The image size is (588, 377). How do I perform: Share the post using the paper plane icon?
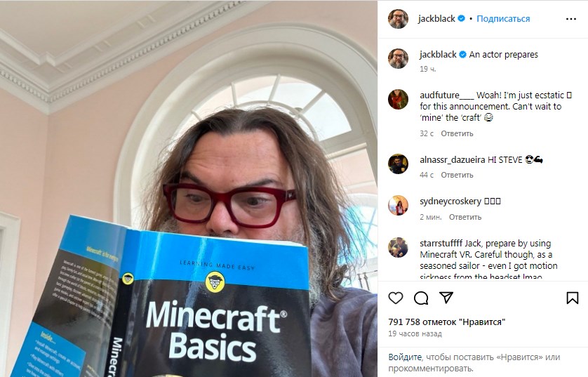click(x=446, y=298)
